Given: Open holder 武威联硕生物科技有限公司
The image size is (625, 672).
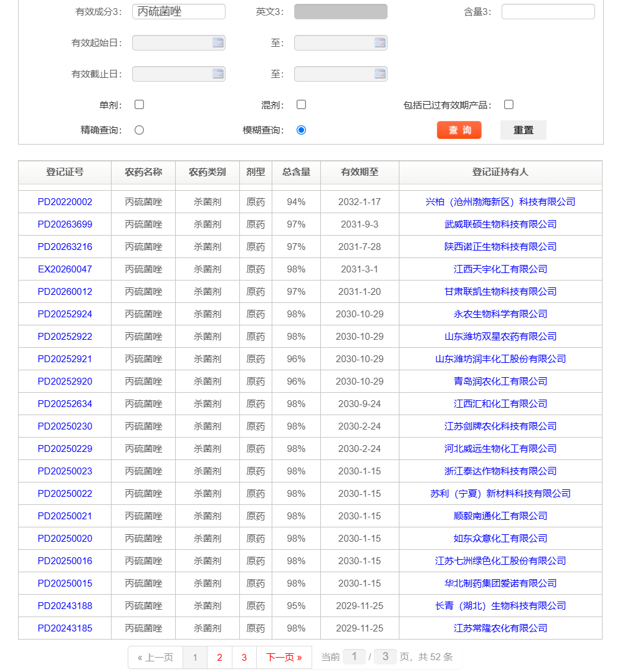Looking at the screenshot, I should 500,224.
